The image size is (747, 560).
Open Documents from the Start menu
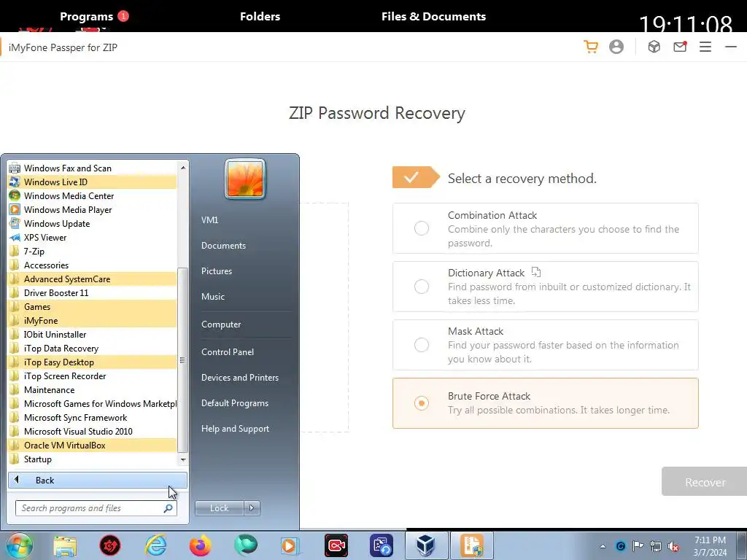(x=223, y=245)
